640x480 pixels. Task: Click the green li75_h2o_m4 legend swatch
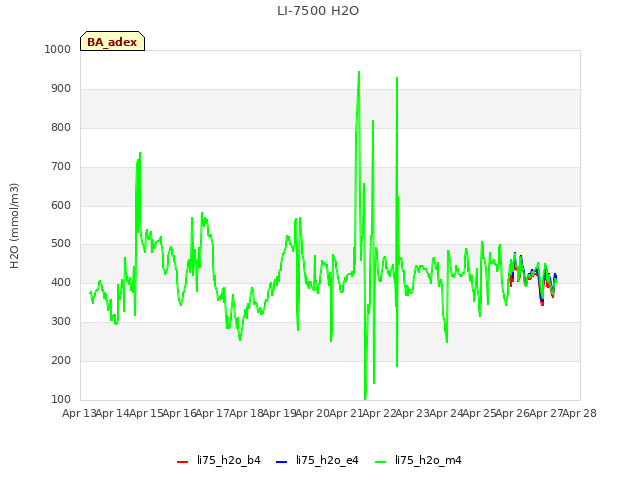(x=380, y=462)
